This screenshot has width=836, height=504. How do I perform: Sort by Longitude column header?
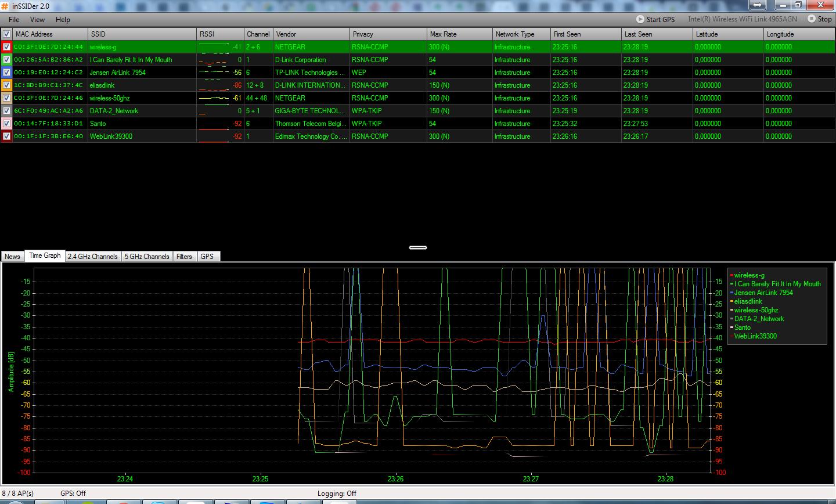[800, 34]
